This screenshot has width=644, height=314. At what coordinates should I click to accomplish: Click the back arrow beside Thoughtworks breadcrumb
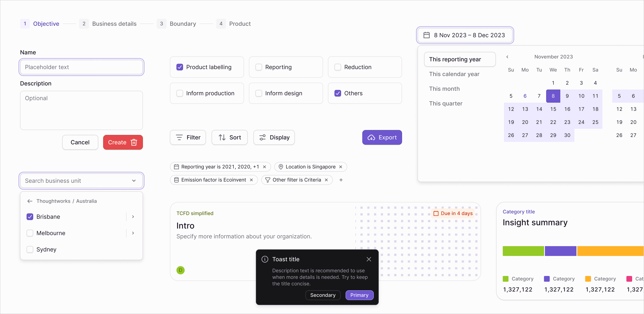(30, 201)
